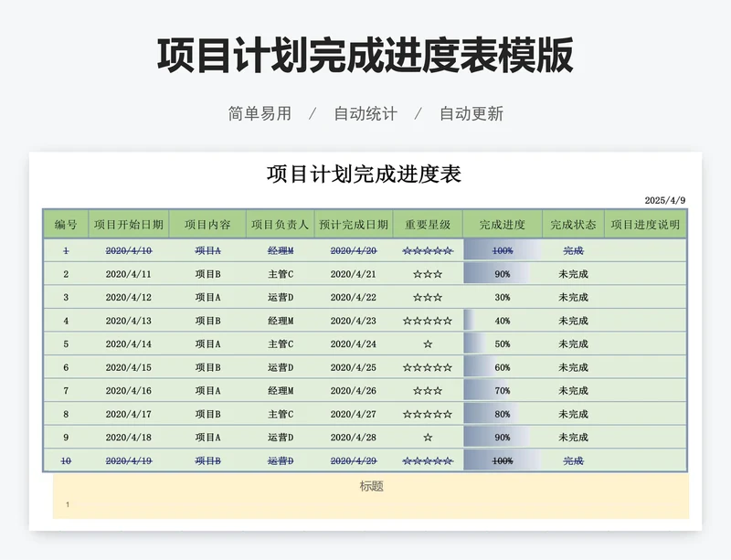
Task: Select due date cell 2020/4/22
Action: [354, 298]
